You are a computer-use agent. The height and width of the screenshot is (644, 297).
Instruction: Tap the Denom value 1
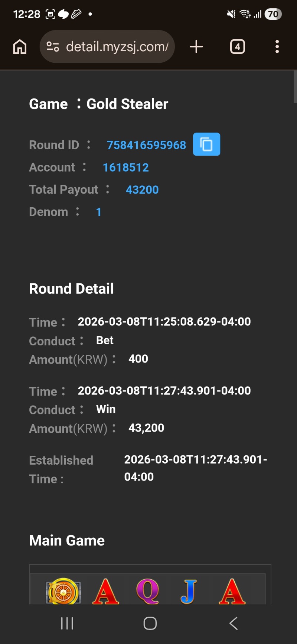[98, 212]
